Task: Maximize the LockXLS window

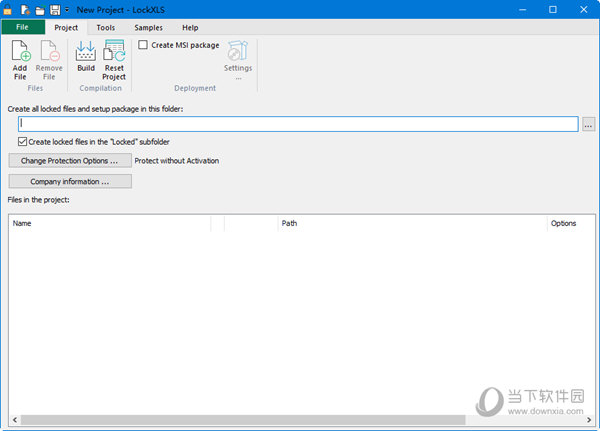Action: [x=553, y=10]
